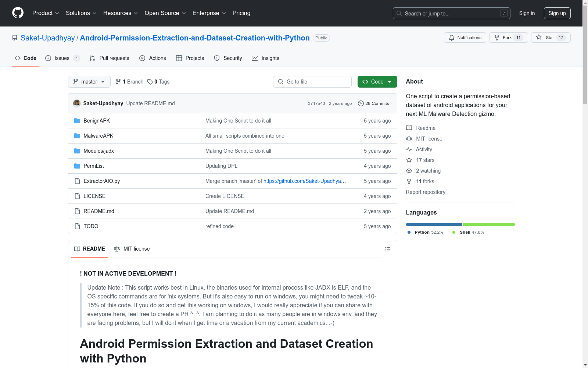
Task: Click the PermList folder icon
Action: click(77, 166)
